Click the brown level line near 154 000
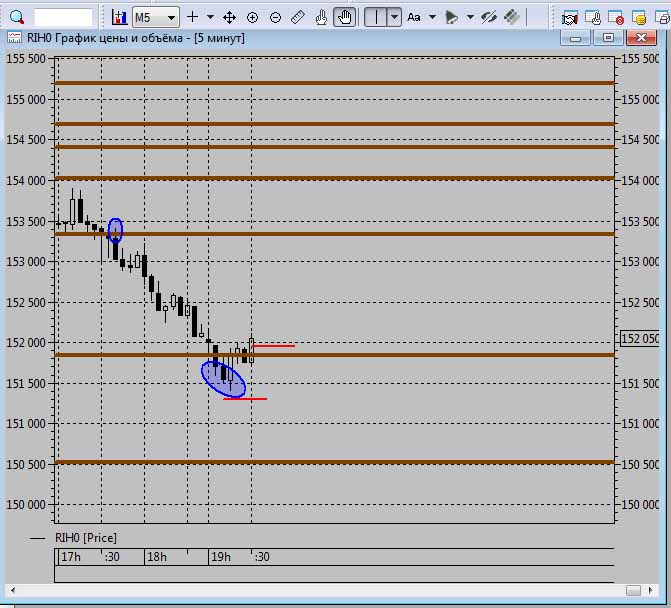The width and height of the screenshot is (671, 608). 335,178
